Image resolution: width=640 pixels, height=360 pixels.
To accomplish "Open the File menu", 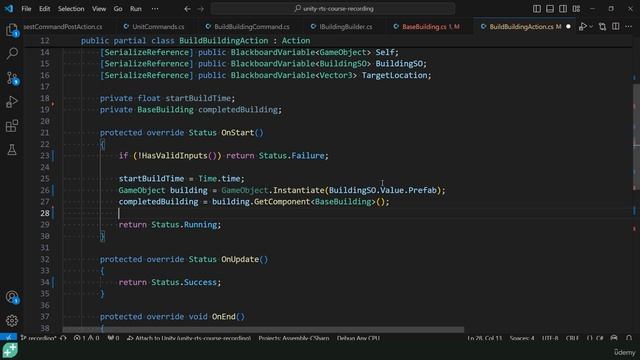I will click(x=26, y=9).
